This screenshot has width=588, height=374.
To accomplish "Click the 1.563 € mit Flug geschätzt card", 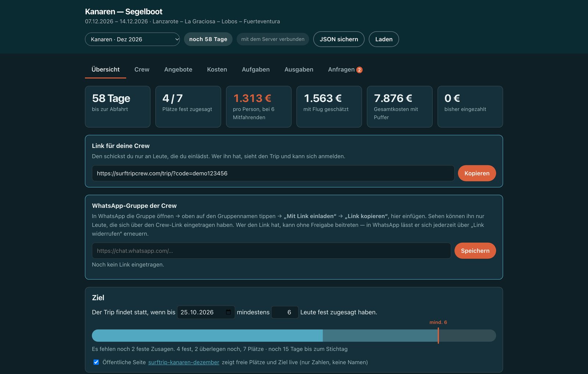I will (x=329, y=107).
